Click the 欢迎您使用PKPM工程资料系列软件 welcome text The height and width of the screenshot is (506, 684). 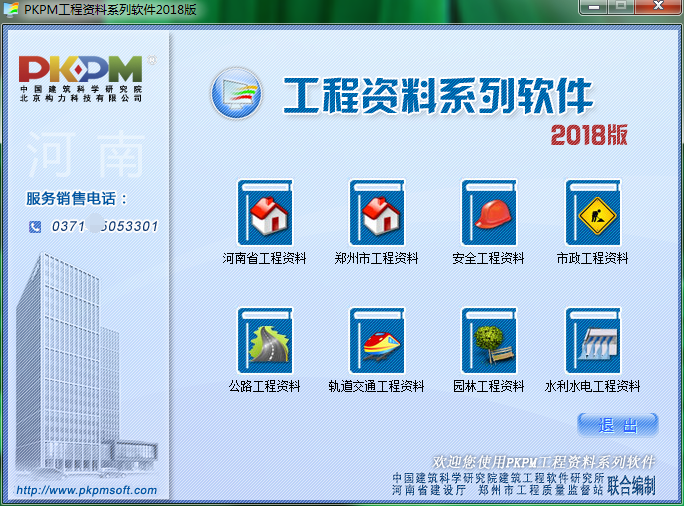click(544, 462)
